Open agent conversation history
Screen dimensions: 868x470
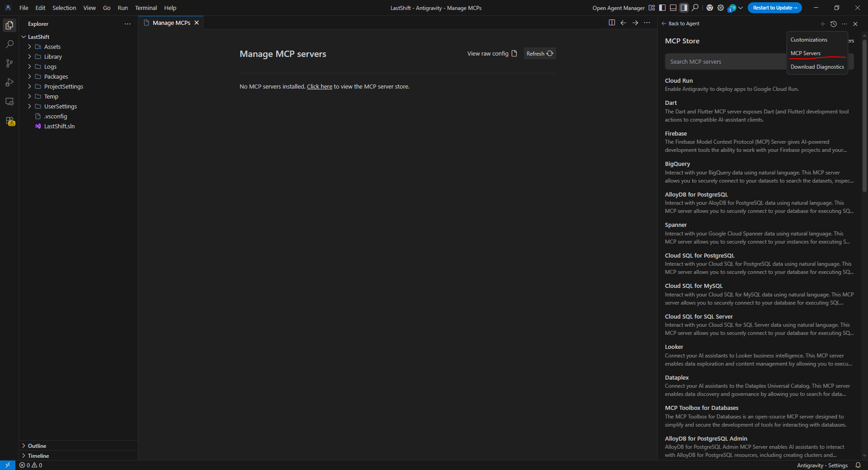point(834,24)
